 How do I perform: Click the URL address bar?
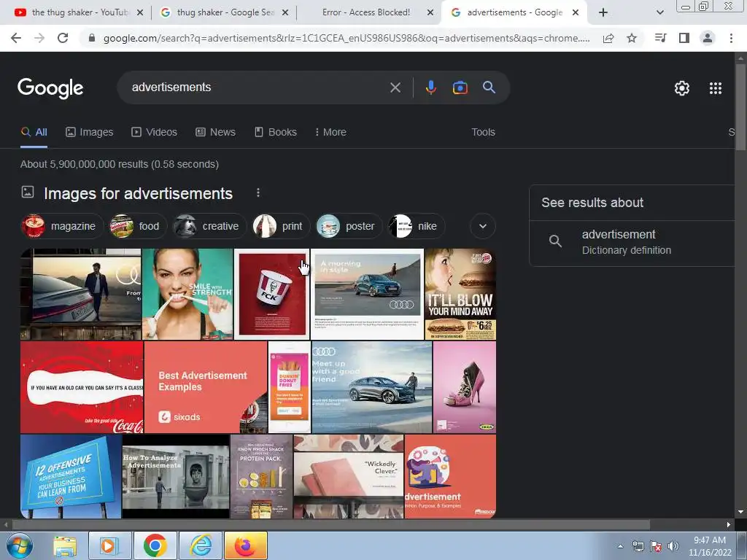[x=347, y=38]
